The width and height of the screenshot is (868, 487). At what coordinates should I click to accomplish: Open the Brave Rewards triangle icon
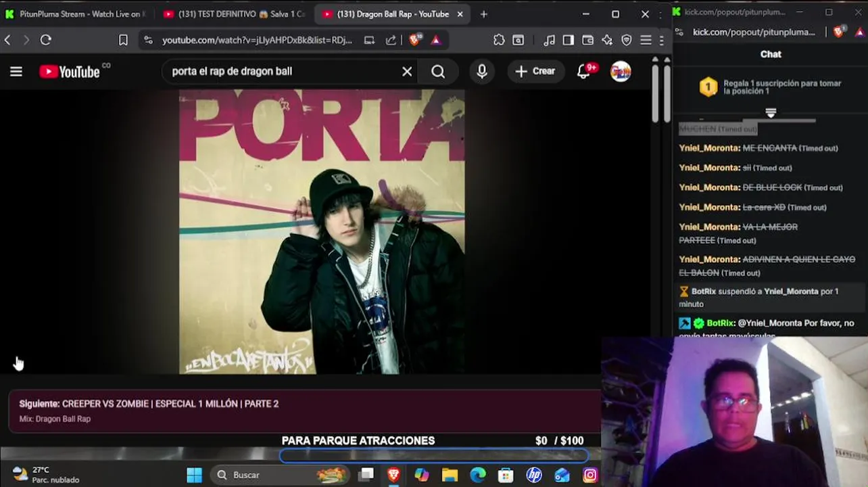coord(436,40)
